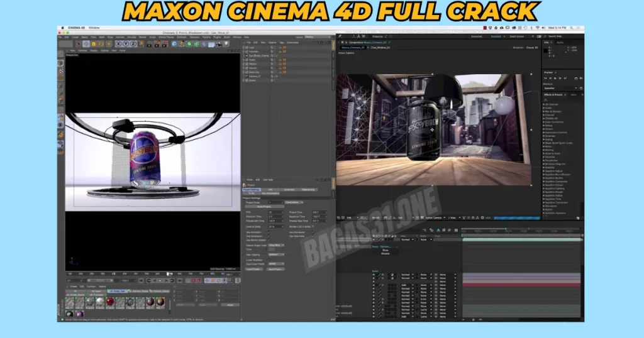Open the Render menu in Cinema 4D

[143, 37]
